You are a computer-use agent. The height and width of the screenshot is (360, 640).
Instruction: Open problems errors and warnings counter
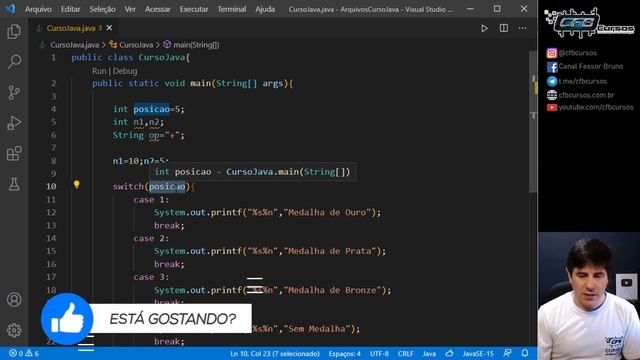tap(24, 353)
